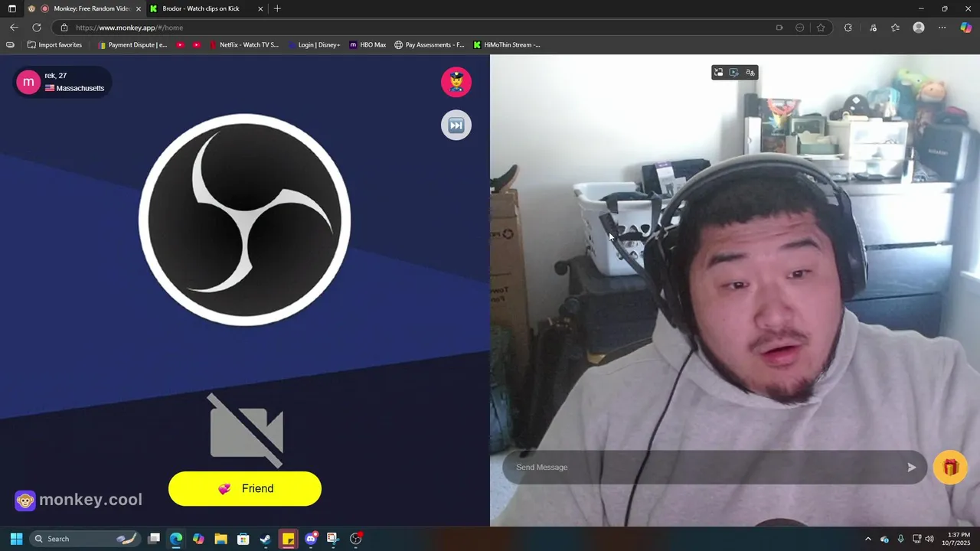The width and height of the screenshot is (980, 551).
Task: Add rek as a Friend
Action: [x=245, y=488]
